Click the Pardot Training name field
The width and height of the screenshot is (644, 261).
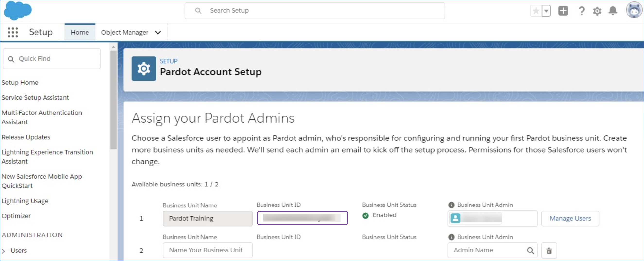point(208,218)
